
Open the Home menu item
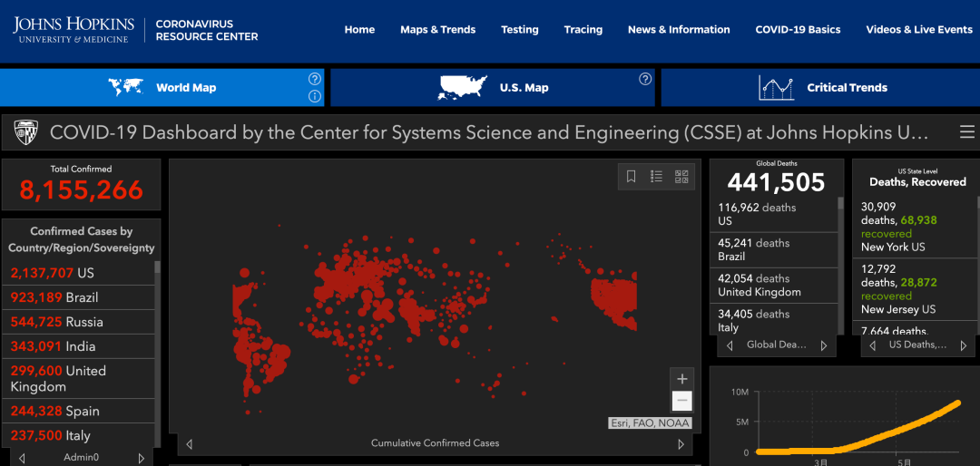(x=359, y=29)
